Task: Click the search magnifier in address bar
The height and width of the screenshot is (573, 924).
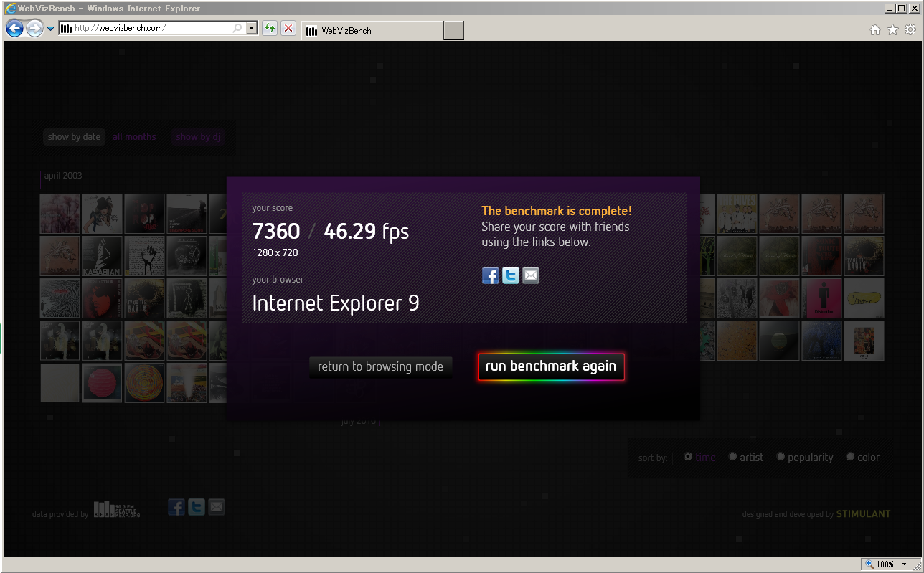Action: pyautogui.click(x=237, y=29)
